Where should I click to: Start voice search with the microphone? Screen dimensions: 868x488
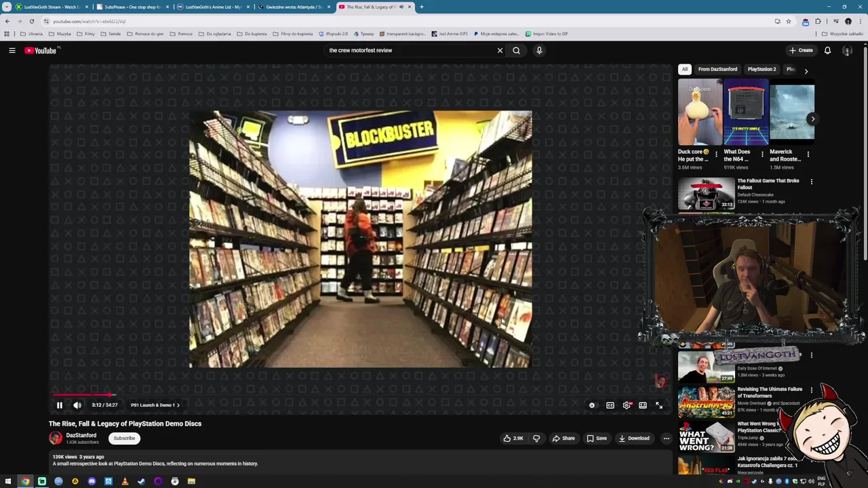pos(539,50)
